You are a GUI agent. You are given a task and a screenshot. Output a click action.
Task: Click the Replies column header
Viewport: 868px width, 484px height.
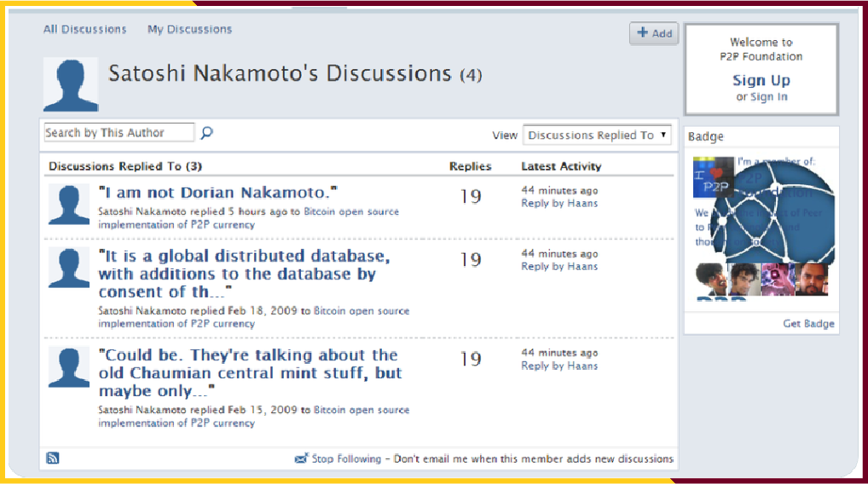coord(470,166)
